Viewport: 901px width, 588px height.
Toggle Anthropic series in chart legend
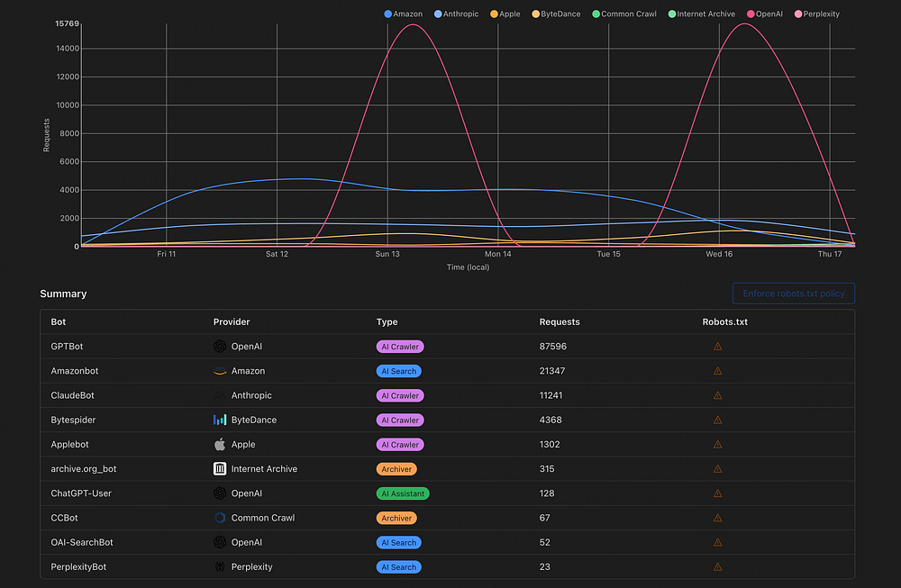pos(456,14)
